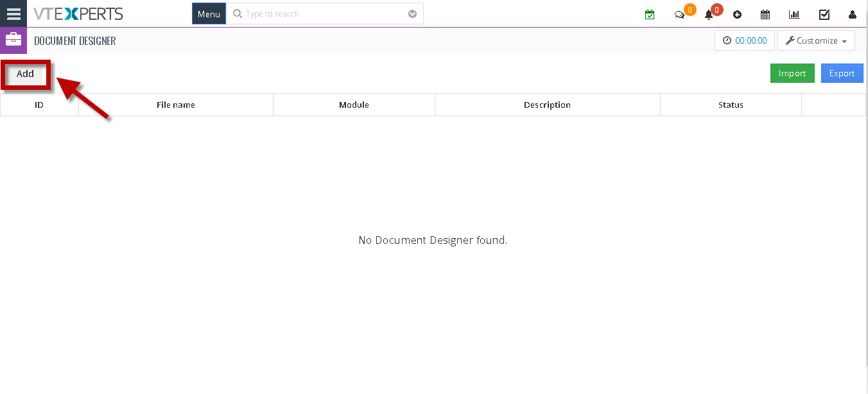Image resolution: width=868 pixels, height=394 pixels.
Task: Open the user profile icon
Action: pos(853,15)
